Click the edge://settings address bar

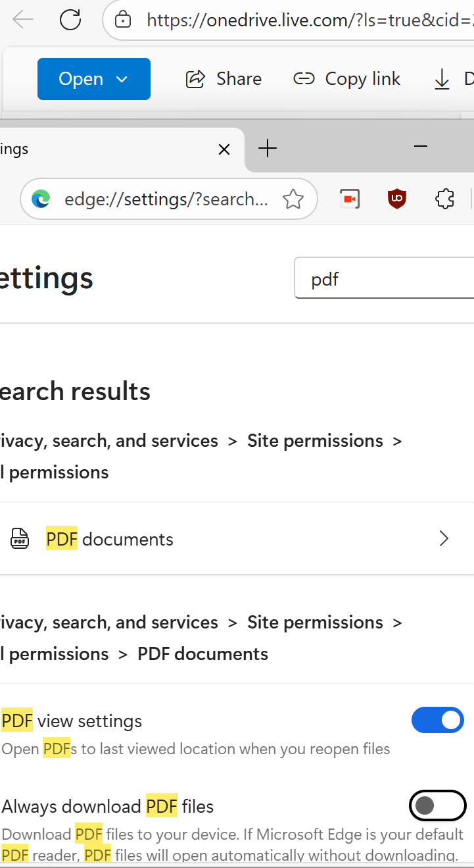pos(164,198)
